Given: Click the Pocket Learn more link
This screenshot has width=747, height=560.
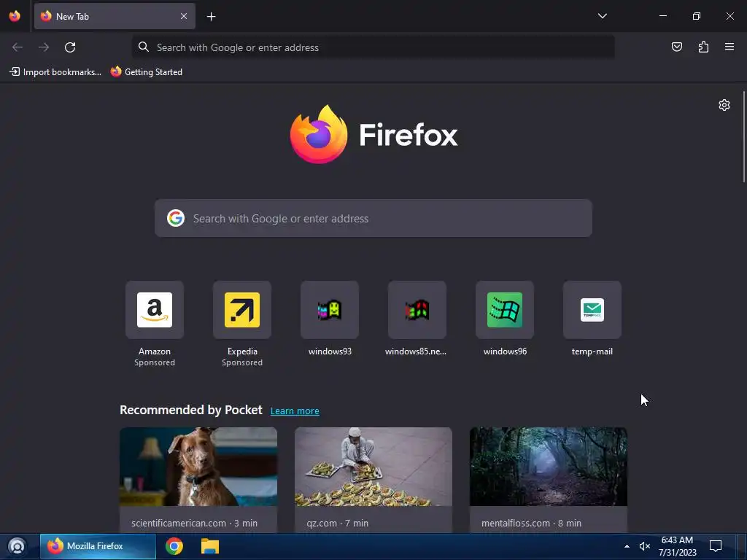Looking at the screenshot, I should coord(295,411).
